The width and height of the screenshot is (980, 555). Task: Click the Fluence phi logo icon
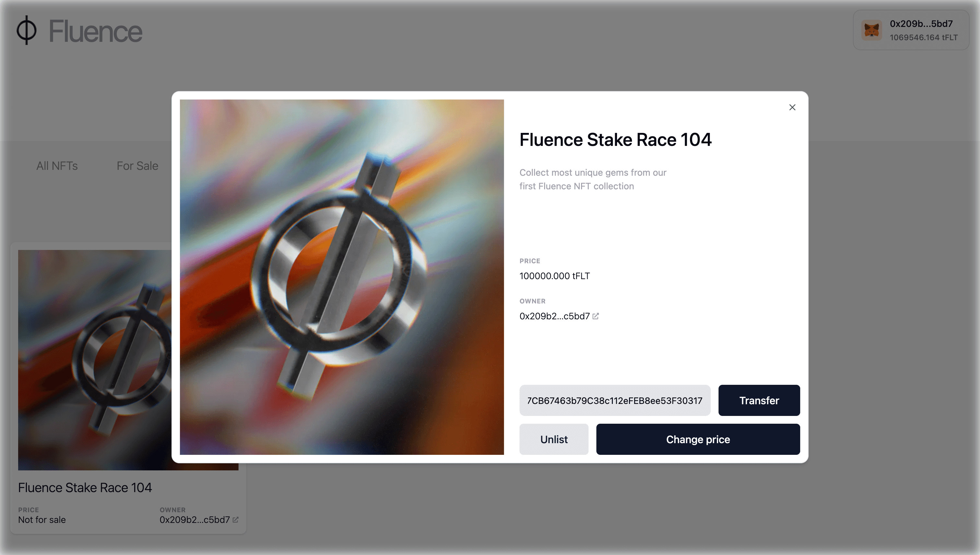click(26, 30)
